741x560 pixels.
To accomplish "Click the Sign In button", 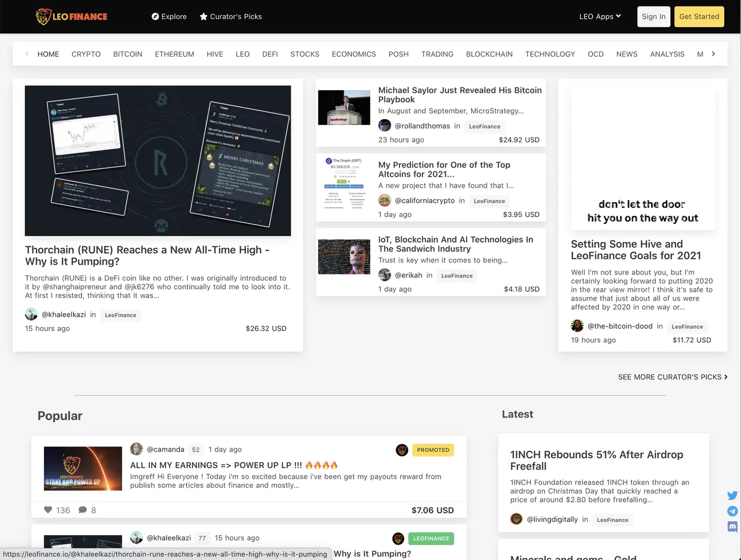I will (654, 17).
